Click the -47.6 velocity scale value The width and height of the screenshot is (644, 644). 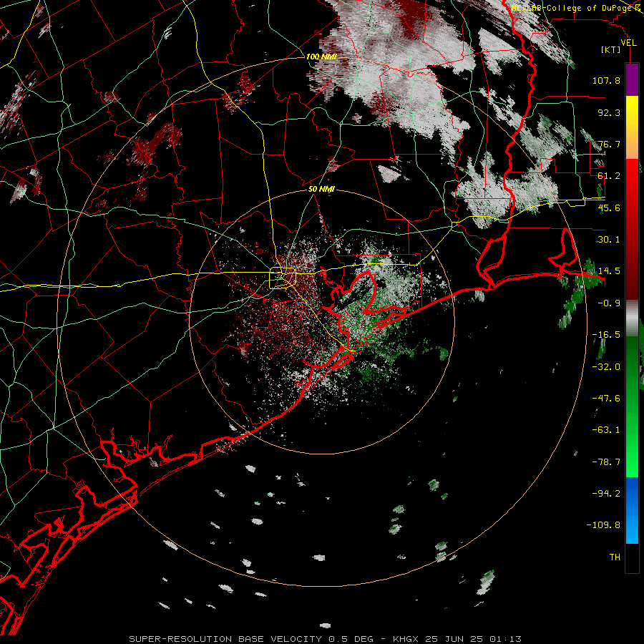[606, 399]
